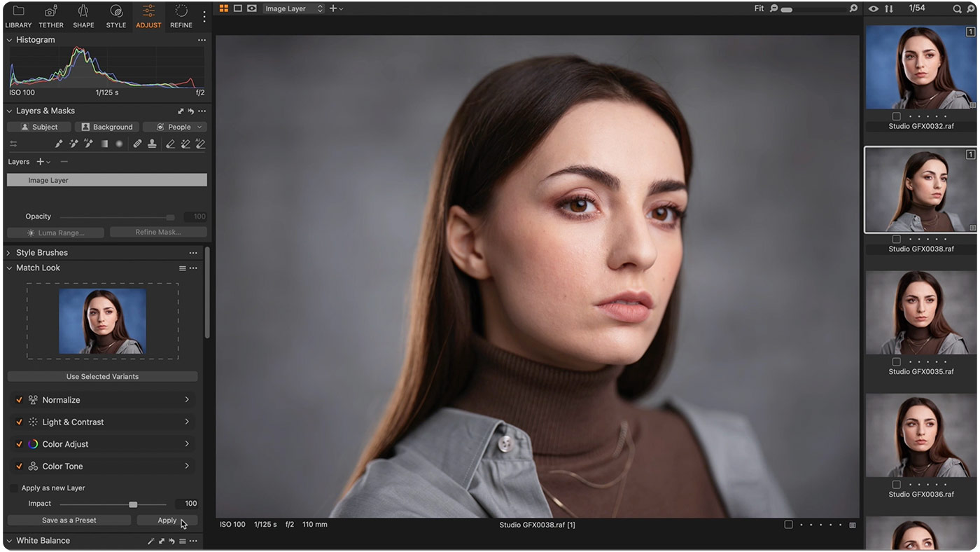Pick white balance with eyedropper icon
This screenshot has width=980, height=552.
(x=150, y=541)
